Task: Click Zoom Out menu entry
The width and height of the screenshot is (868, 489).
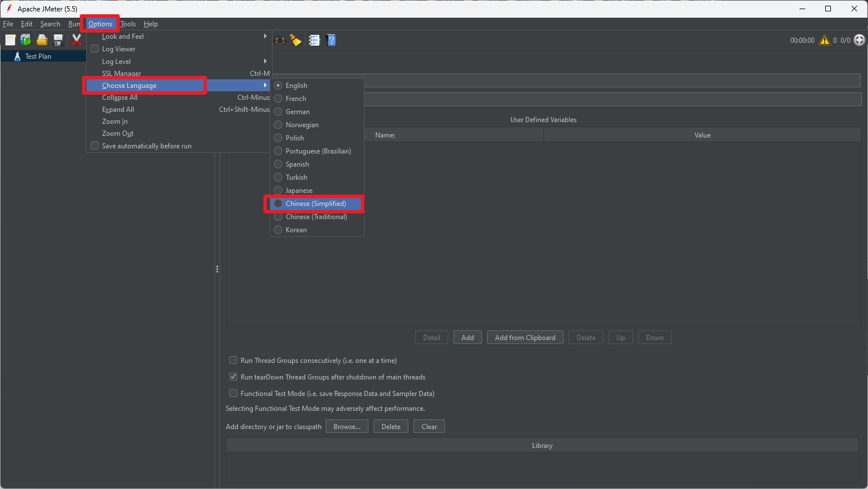Action: point(179,134)
